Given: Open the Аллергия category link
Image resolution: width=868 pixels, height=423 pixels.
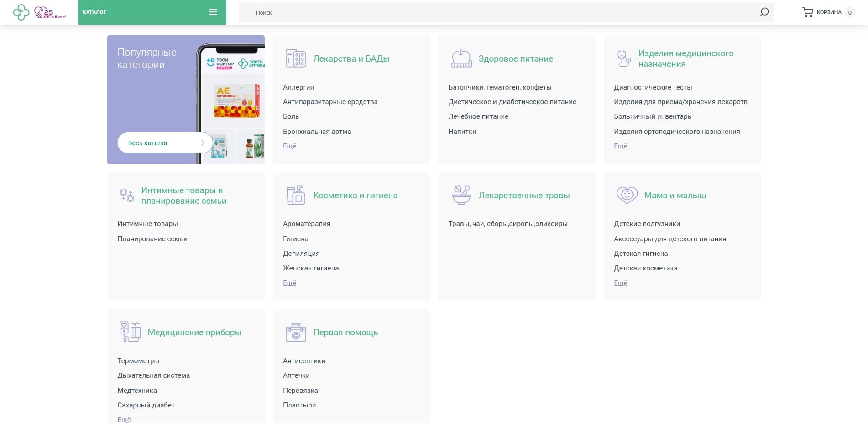Looking at the screenshot, I should pos(298,87).
